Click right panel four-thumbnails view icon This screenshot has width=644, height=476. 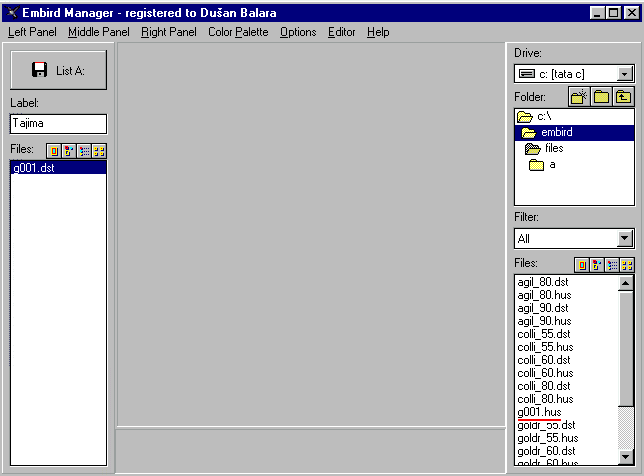[627, 265]
